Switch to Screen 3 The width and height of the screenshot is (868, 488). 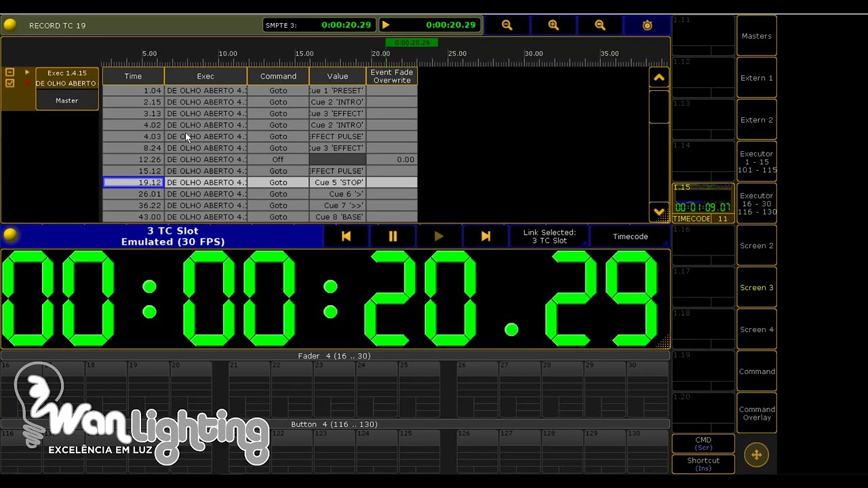pyautogui.click(x=757, y=287)
